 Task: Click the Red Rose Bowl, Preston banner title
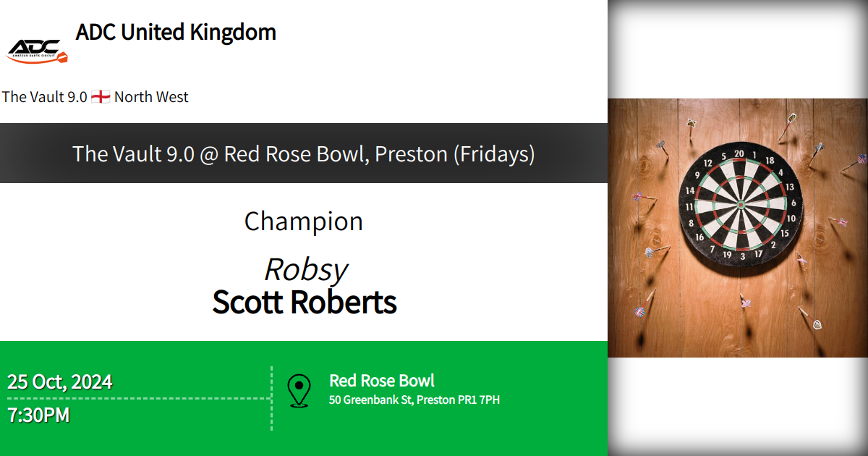point(304,153)
